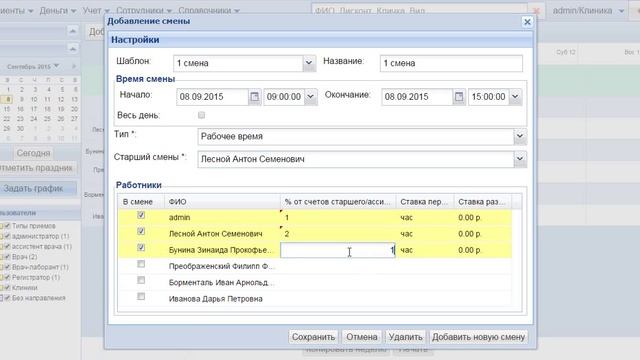
Task: Click the В смене column header
Action: tap(141, 202)
